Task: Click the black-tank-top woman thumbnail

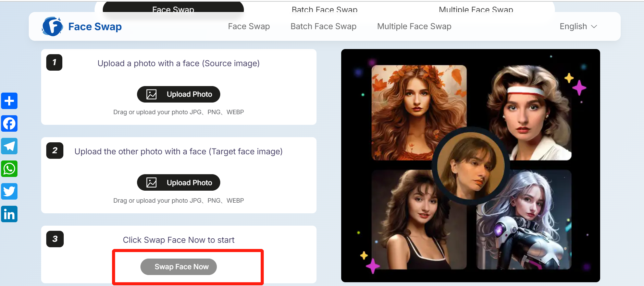Action: click(419, 219)
